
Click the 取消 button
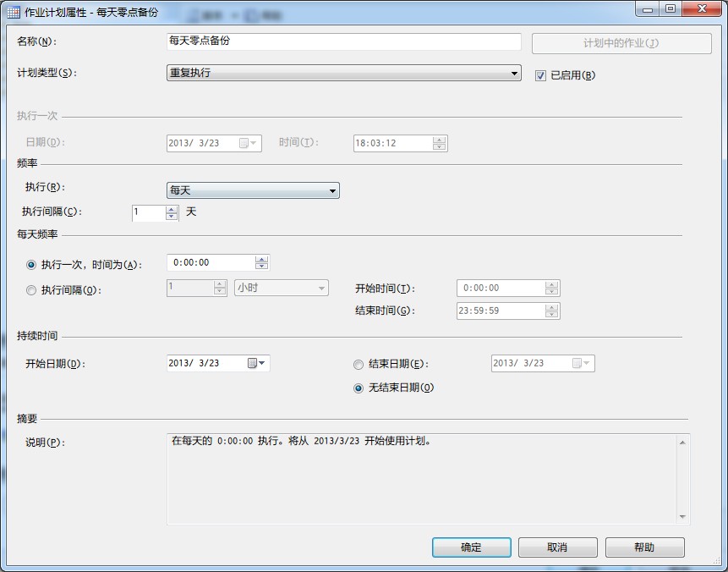557,547
